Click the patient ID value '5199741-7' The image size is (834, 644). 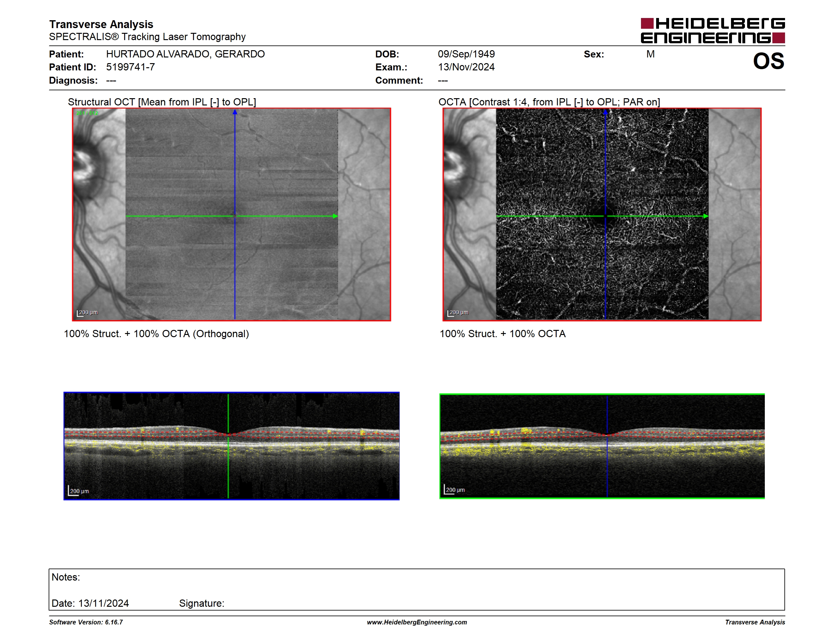pos(130,67)
